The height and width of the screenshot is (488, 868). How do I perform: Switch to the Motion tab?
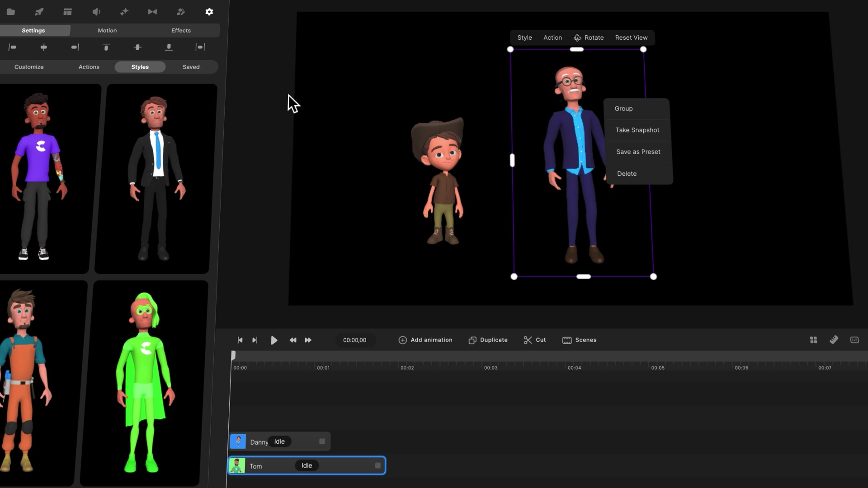(x=107, y=30)
